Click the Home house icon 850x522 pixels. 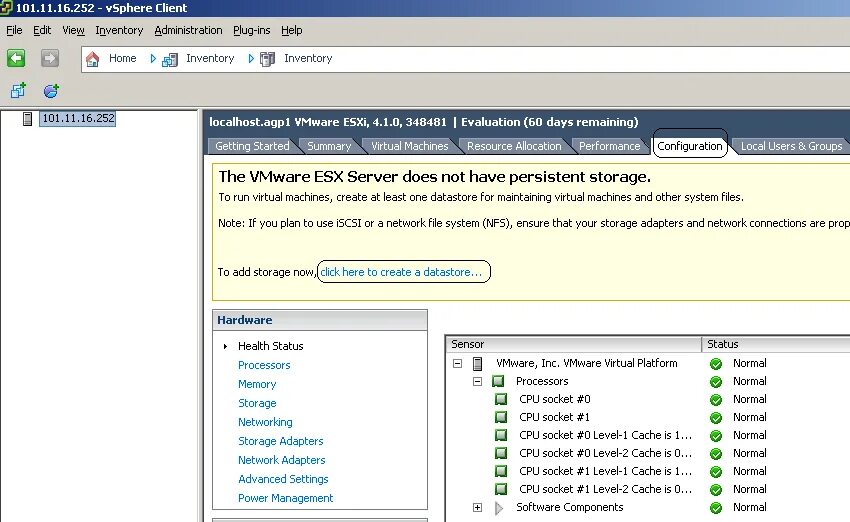click(93, 59)
